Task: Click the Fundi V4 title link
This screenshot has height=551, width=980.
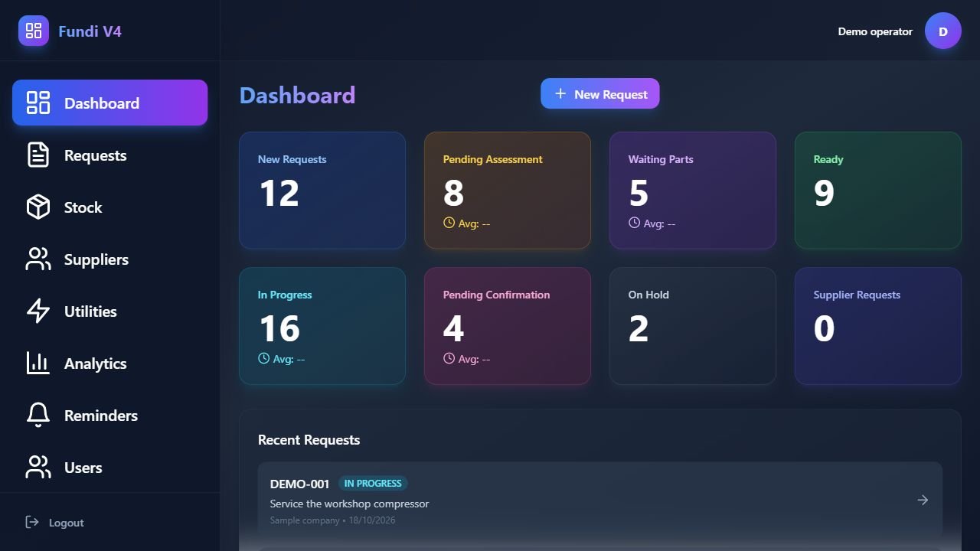Action: 90,31
